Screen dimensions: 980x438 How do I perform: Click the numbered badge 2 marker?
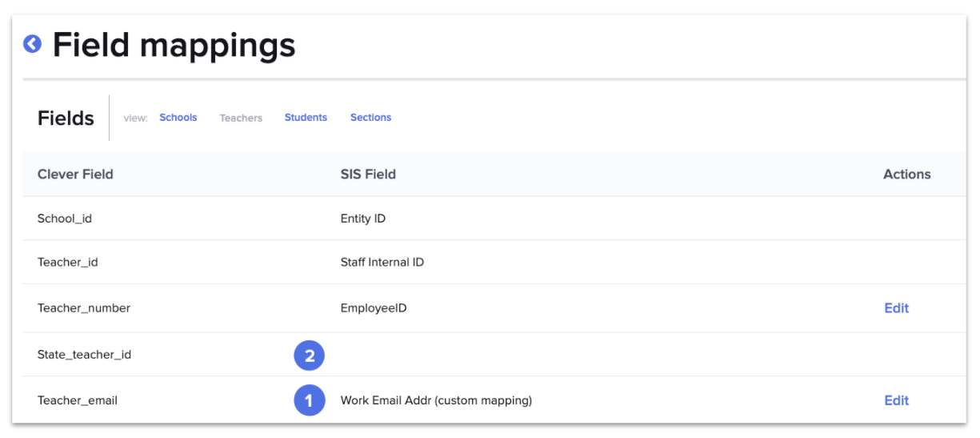(309, 356)
